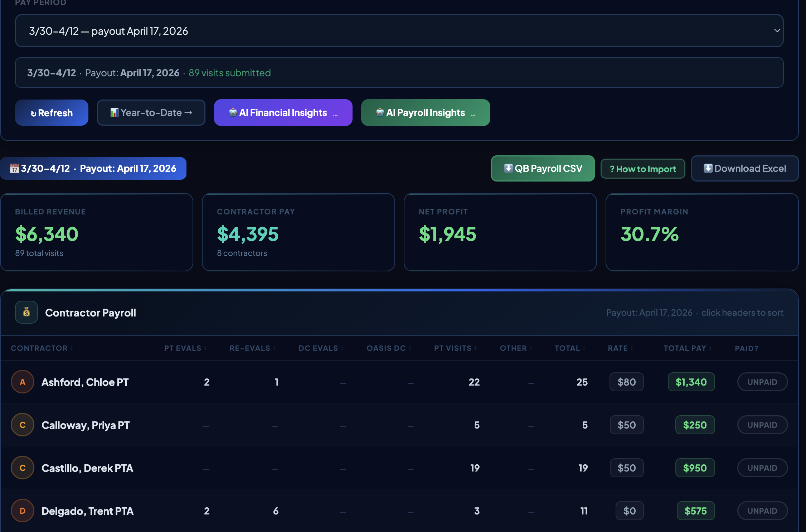Image resolution: width=806 pixels, height=532 pixels.
Task: Click the money bag icon beside Contractor Payroll
Action: tap(26, 312)
